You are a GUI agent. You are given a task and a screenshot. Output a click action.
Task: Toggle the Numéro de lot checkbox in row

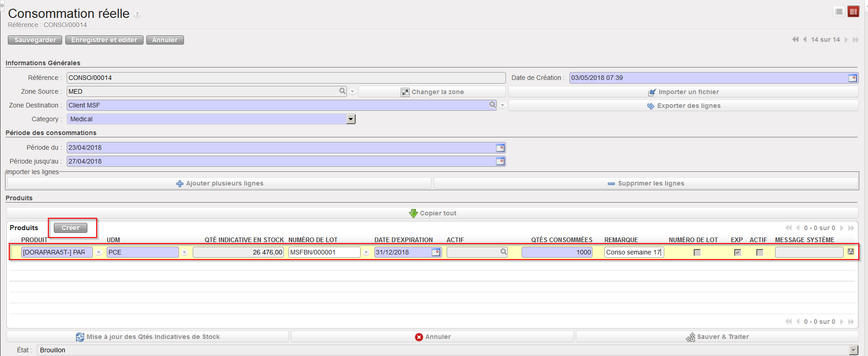pyautogui.click(x=697, y=252)
